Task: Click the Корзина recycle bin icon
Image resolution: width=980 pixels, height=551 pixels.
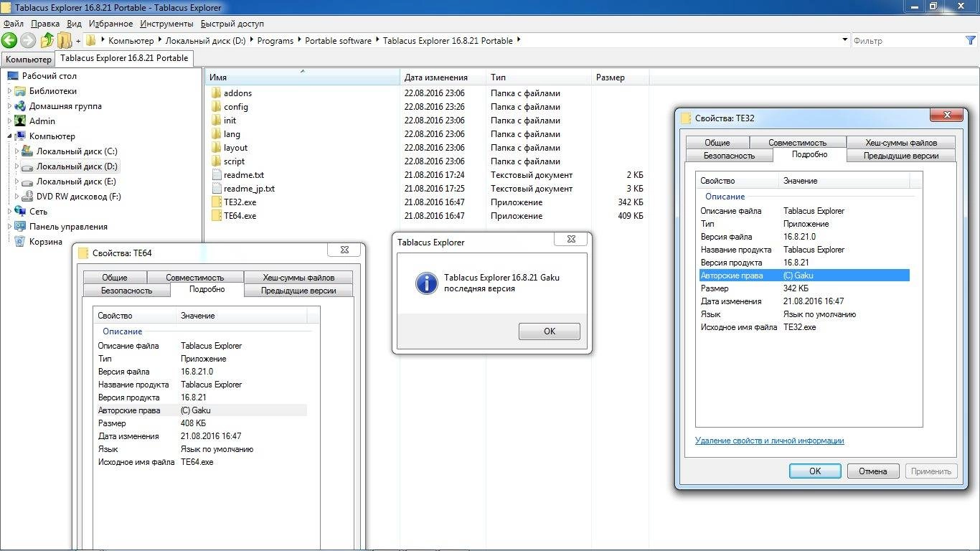Action: (x=21, y=242)
